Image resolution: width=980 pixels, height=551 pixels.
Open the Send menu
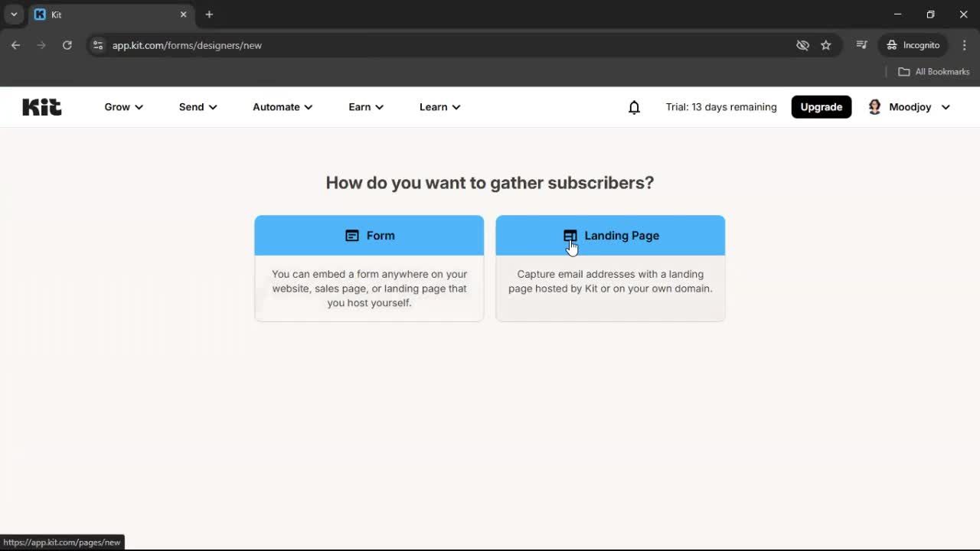[197, 107]
